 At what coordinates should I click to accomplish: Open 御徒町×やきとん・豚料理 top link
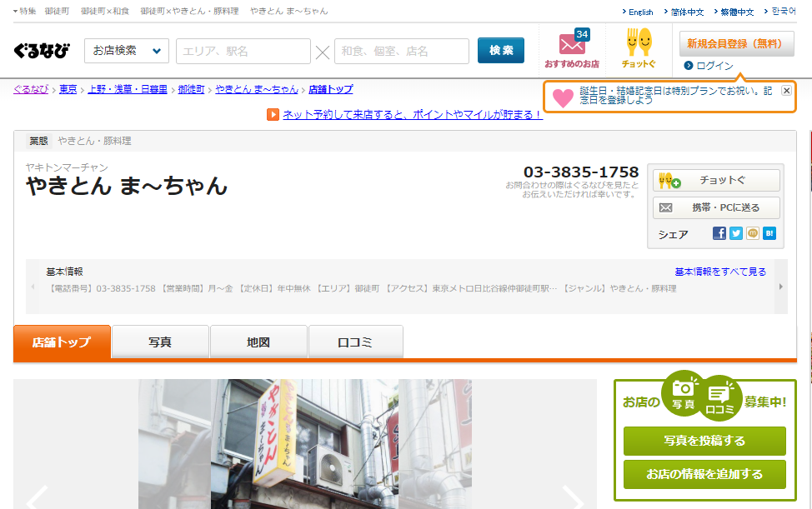189,11
